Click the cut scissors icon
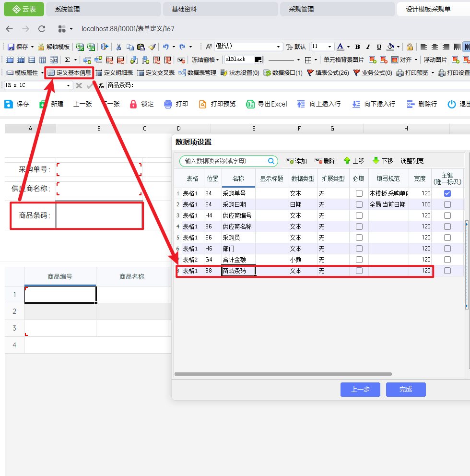Image resolution: width=470 pixels, height=476 pixels. coord(118,47)
